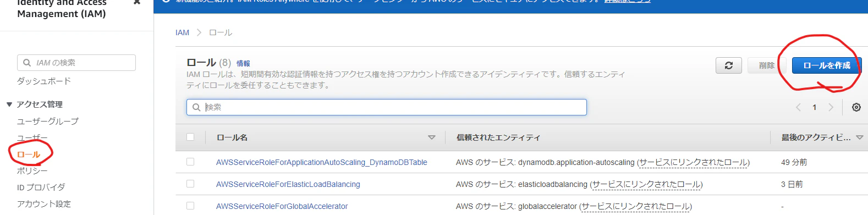This screenshot has height=215, width=868.
Task: Click the magnifier in roles search field
Action: [x=196, y=107]
